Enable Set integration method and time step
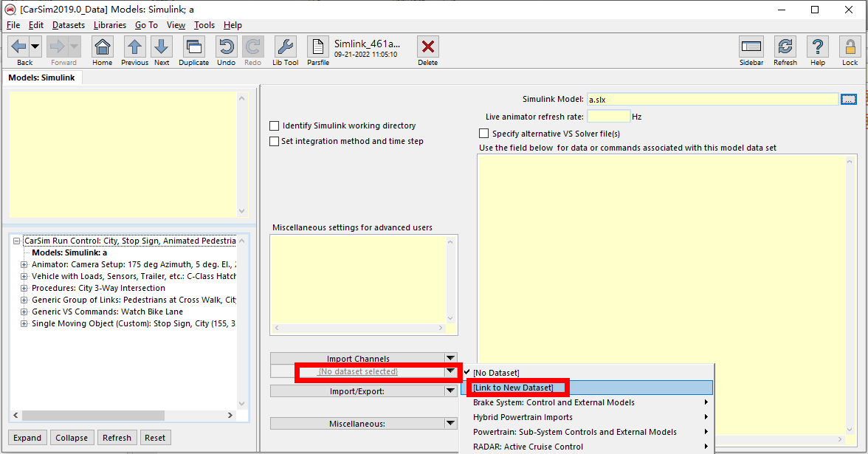868x454 pixels. point(274,141)
